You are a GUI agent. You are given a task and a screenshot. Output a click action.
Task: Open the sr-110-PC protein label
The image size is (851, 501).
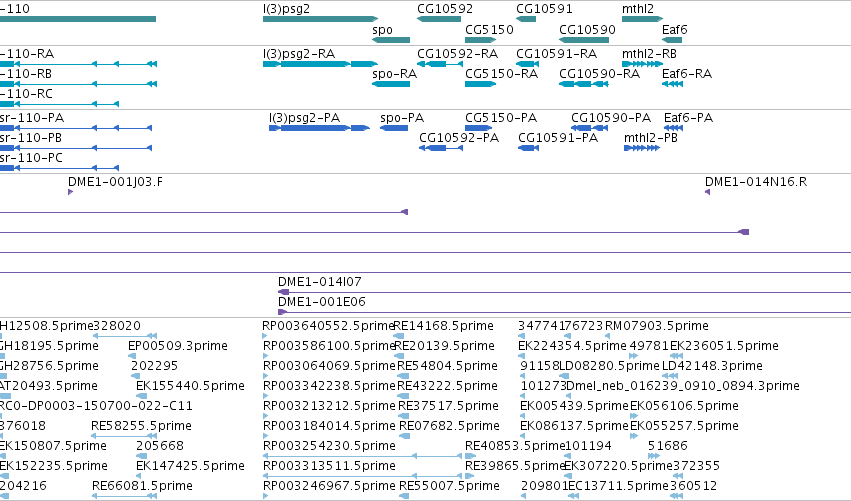pyautogui.click(x=31, y=158)
